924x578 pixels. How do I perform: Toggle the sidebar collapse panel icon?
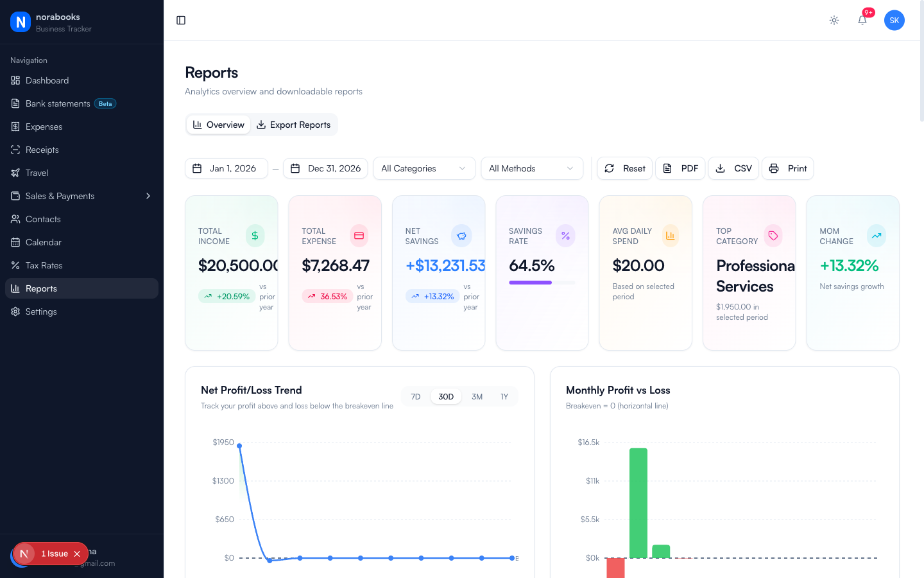click(180, 20)
